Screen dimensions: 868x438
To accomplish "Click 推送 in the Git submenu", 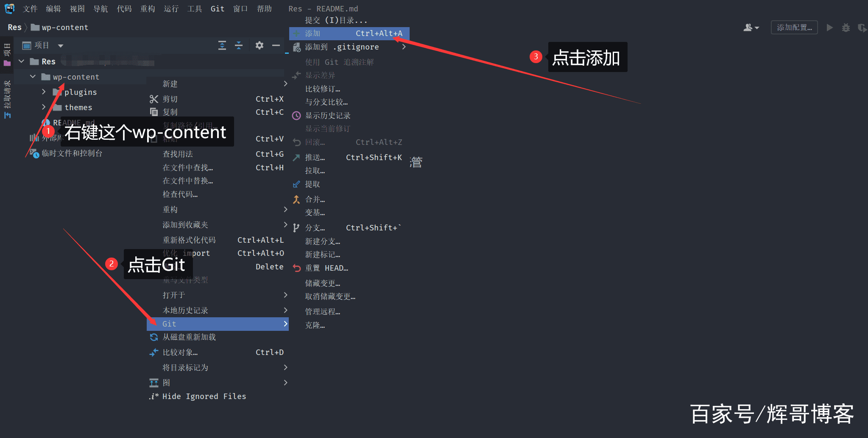I will [x=315, y=158].
